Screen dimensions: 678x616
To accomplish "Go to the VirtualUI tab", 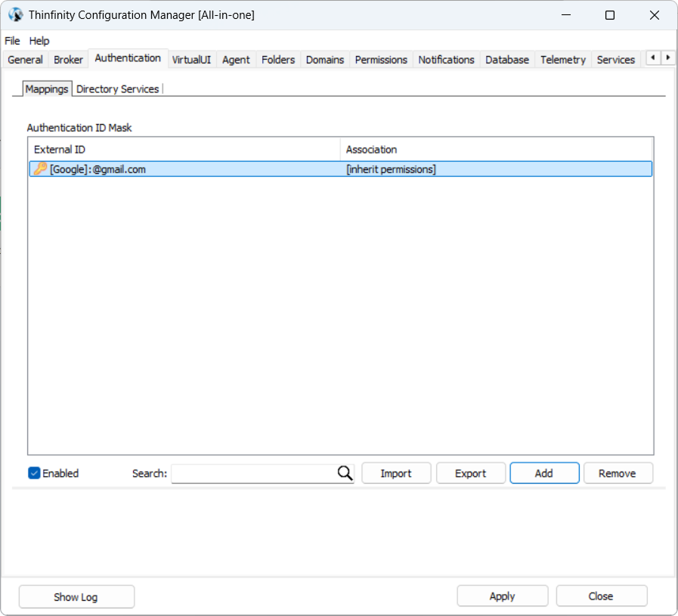I will [191, 60].
